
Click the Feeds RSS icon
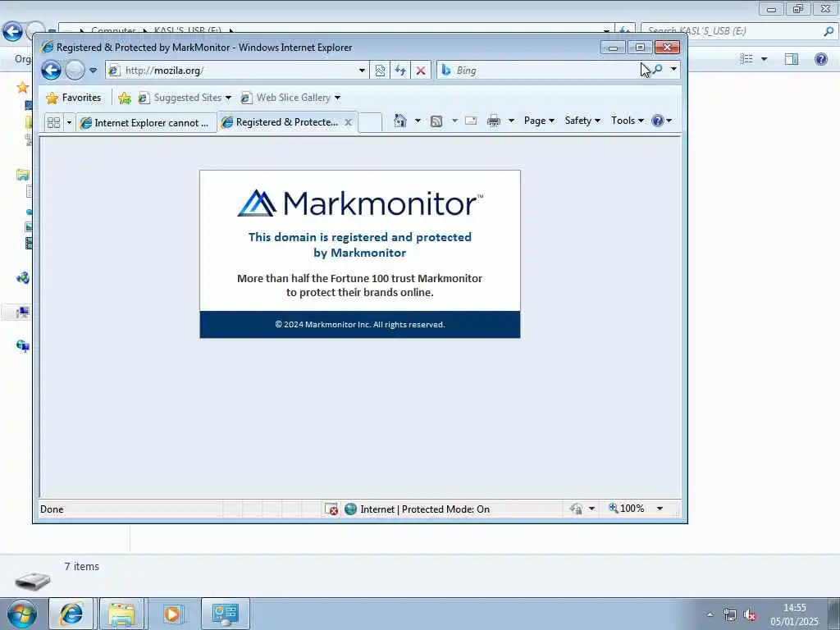[436, 121]
